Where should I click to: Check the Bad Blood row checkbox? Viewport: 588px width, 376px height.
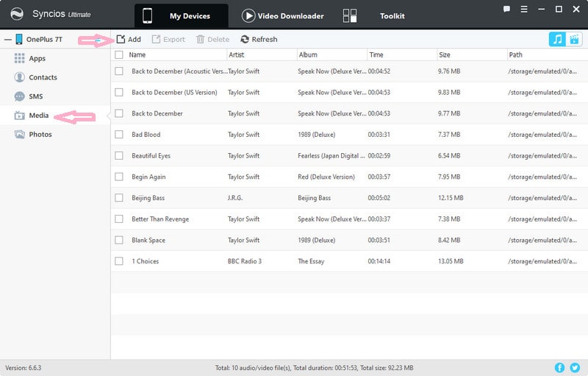pyautogui.click(x=119, y=135)
